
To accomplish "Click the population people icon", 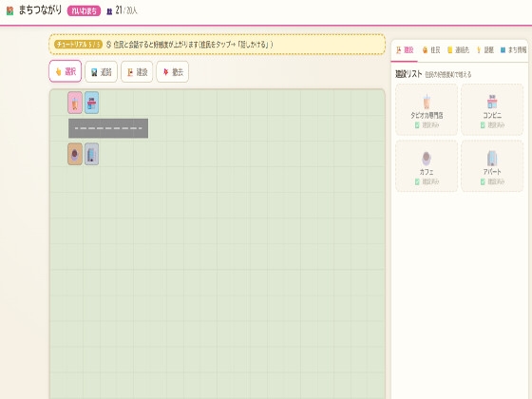I will point(109,11).
